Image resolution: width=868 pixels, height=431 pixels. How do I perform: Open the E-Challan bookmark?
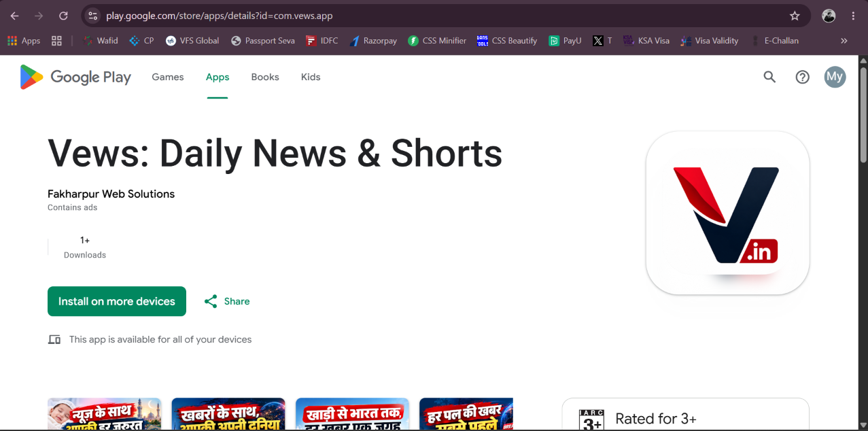click(x=774, y=41)
